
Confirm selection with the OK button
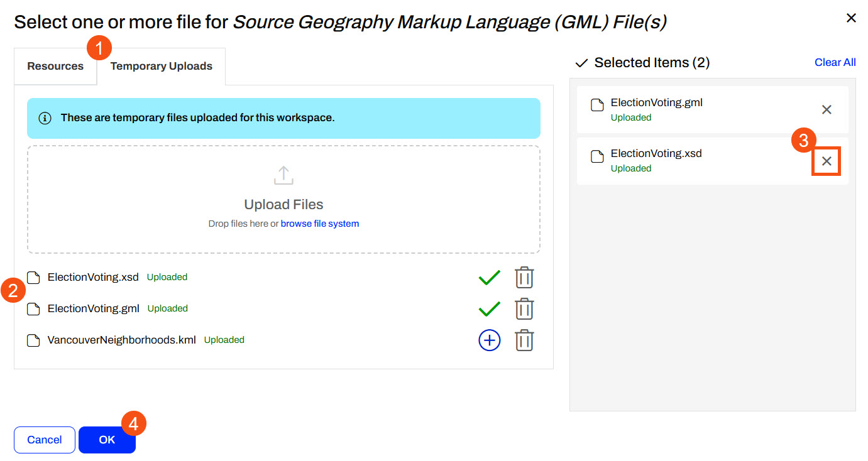pyautogui.click(x=107, y=440)
